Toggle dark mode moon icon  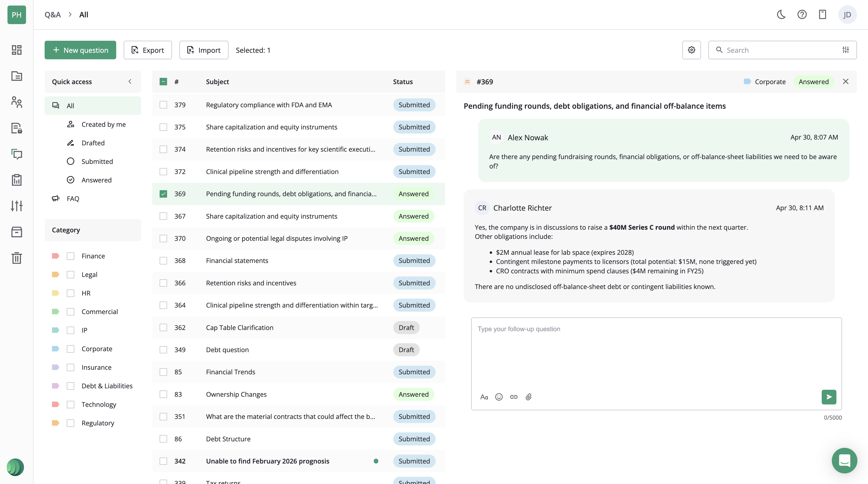coord(781,14)
